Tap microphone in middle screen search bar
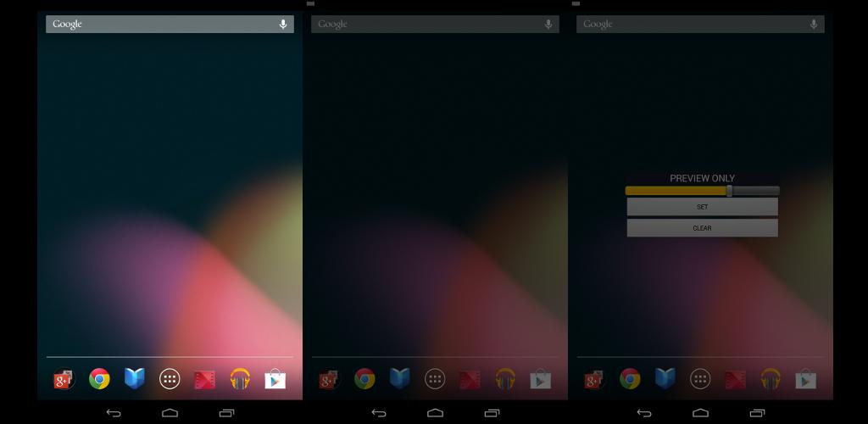Image resolution: width=868 pixels, height=424 pixels. (x=548, y=25)
